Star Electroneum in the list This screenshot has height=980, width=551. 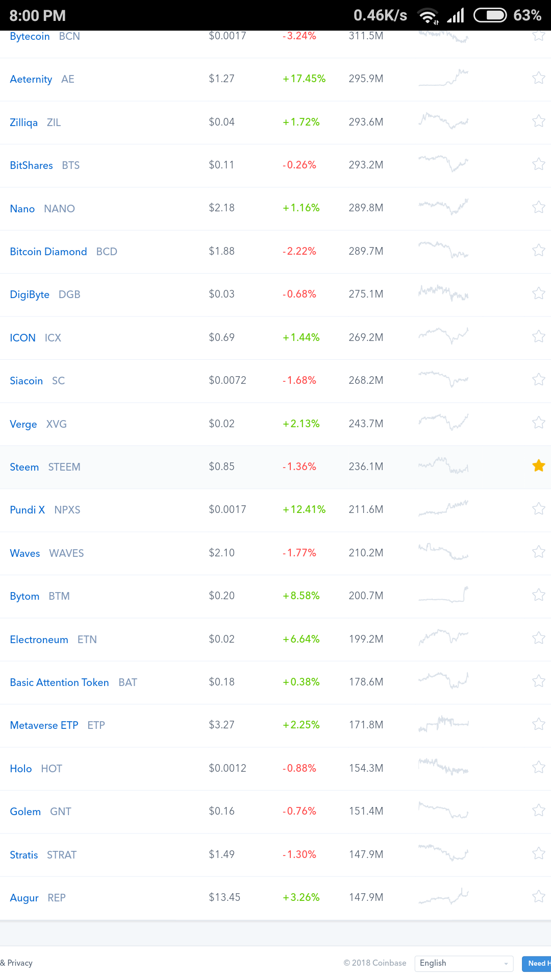click(x=538, y=639)
